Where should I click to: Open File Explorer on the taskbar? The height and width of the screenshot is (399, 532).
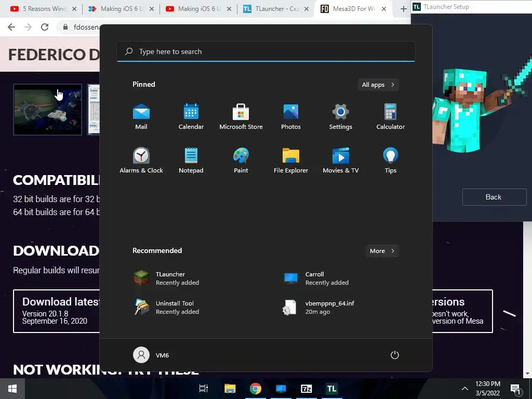point(230,389)
